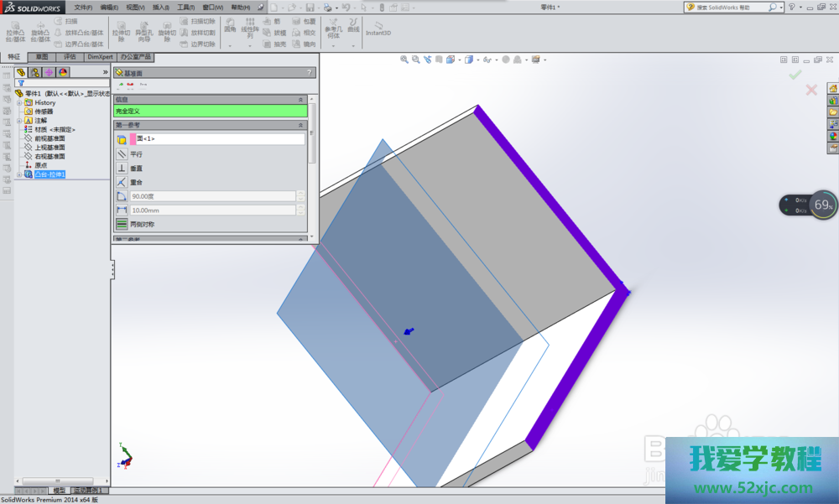Viewport: 839px width, 504px height.
Task: Click the Instant3D toolbar icon
Action: pyautogui.click(x=378, y=27)
